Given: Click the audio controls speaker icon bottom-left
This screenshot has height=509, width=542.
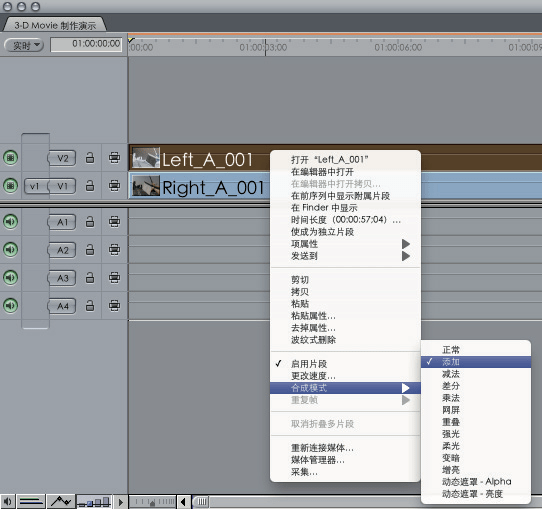Looking at the screenshot, I should 7,501.
